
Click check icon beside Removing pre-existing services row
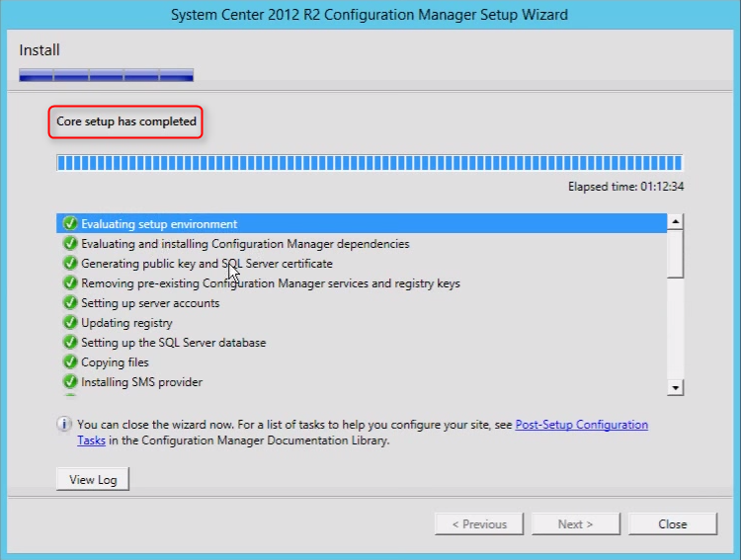click(x=70, y=283)
